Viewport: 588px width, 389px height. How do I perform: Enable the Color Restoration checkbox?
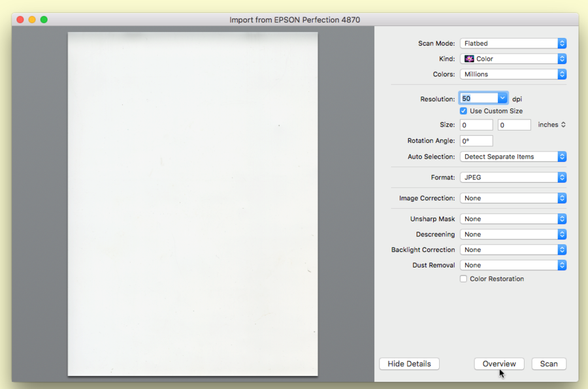[464, 279]
